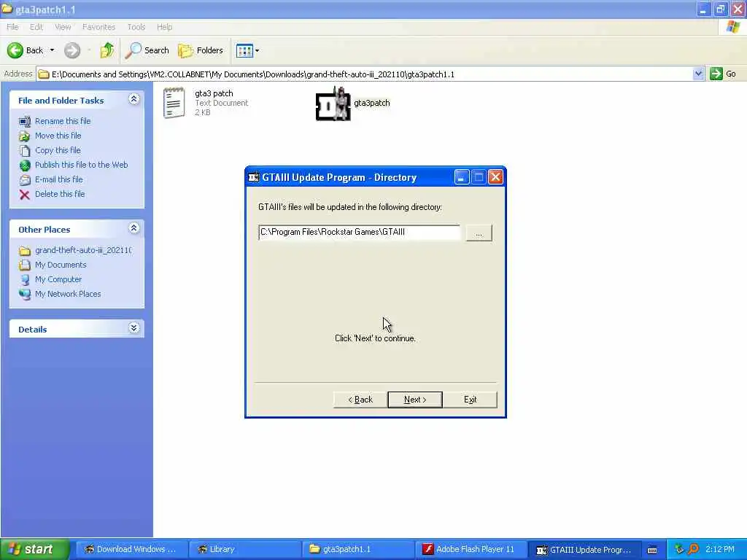
Task: Click the Copy this file icon
Action: click(24, 151)
